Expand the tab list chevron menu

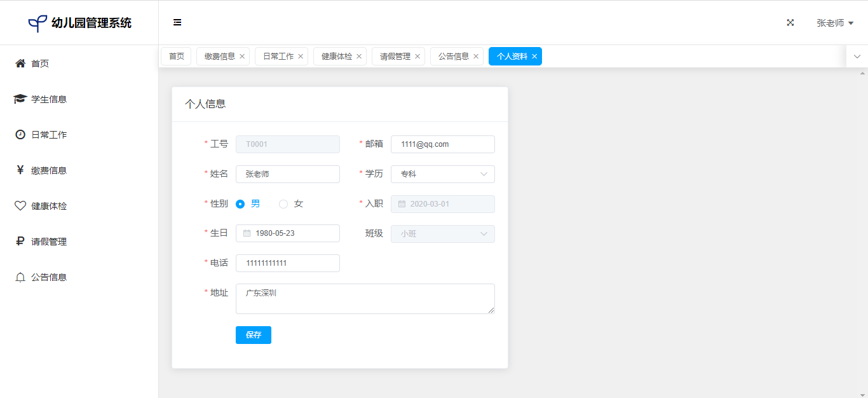coord(857,57)
